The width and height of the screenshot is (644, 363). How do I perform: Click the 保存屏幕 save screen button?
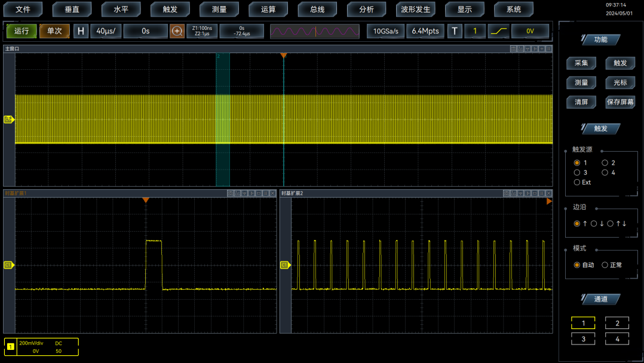(x=620, y=102)
